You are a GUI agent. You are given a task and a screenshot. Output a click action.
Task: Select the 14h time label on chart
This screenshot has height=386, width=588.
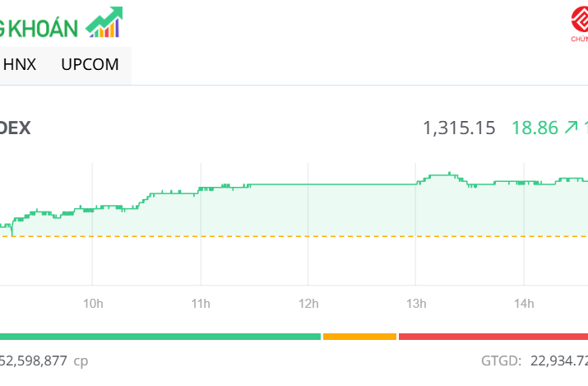[x=524, y=304]
